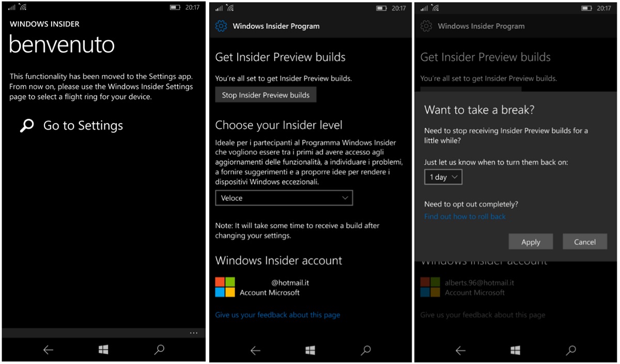This screenshot has width=620, height=364.
Task: Tap battery icon in left screen status bar
Action: coord(175,8)
